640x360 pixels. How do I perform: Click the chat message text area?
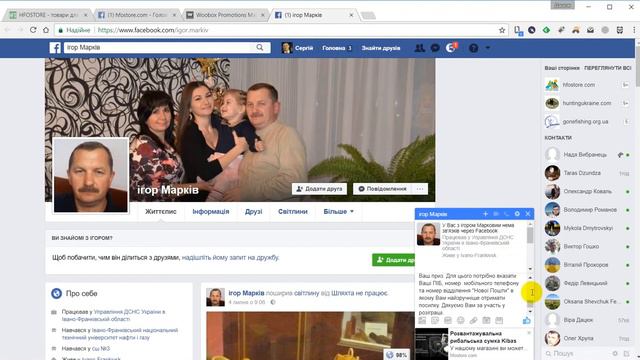tap(471, 294)
